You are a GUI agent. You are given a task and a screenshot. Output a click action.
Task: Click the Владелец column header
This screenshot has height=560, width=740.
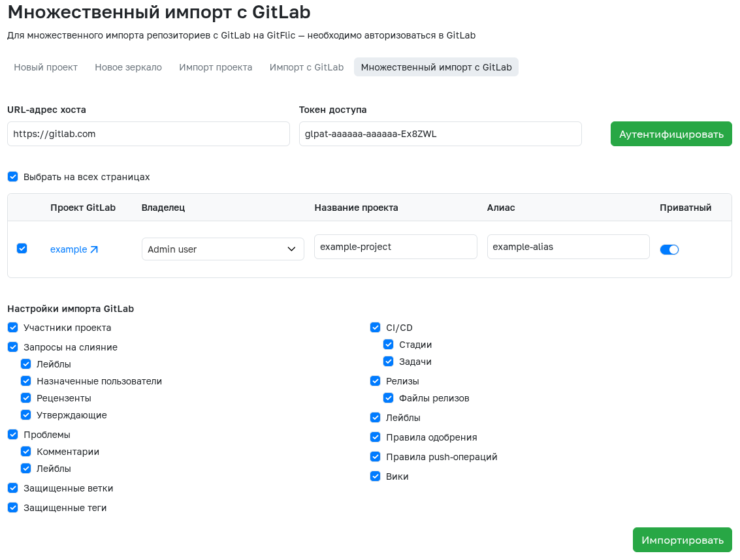click(x=163, y=208)
